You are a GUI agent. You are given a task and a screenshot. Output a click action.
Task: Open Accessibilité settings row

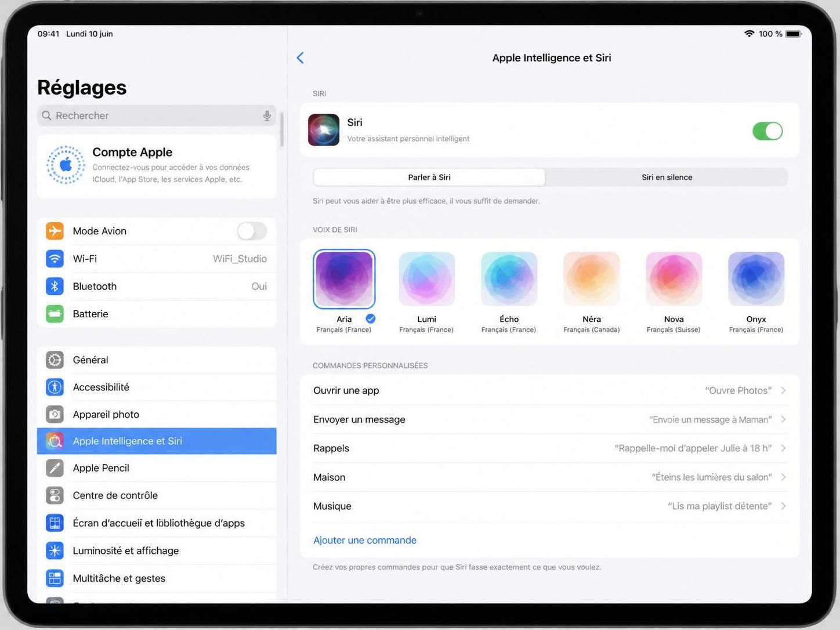[x=157, y=387]
